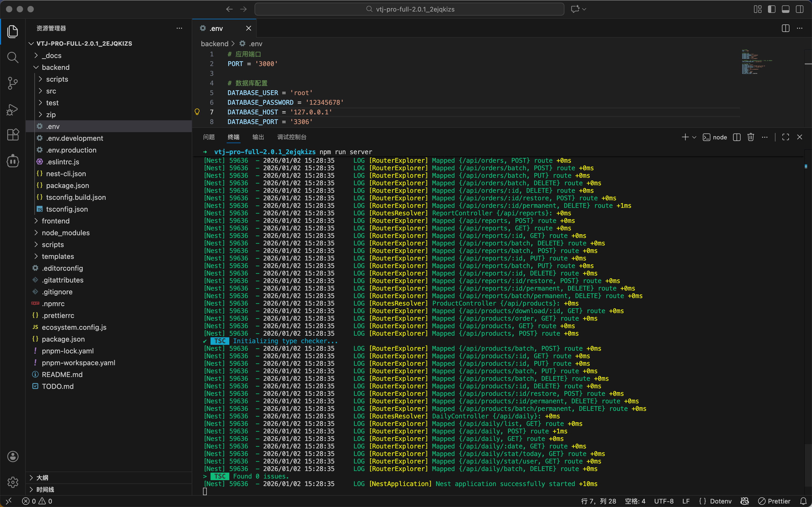Open the Manage gear in activity bar

[x=12, y=482]
